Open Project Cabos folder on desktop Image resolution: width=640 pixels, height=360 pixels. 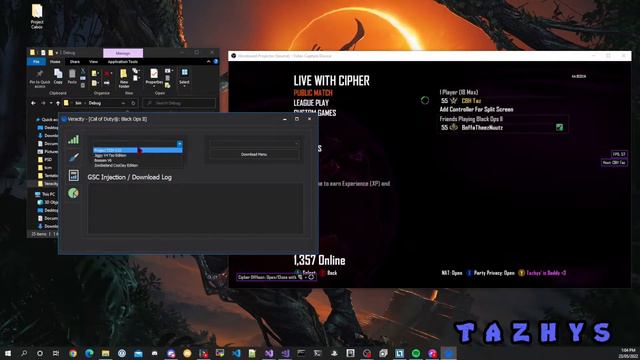[x=37, y=16]
